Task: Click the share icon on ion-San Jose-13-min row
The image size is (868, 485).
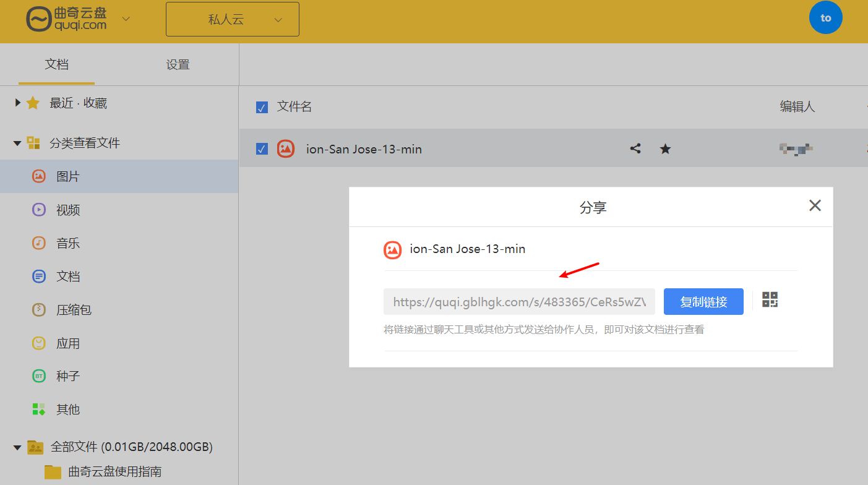Action: 635,148
